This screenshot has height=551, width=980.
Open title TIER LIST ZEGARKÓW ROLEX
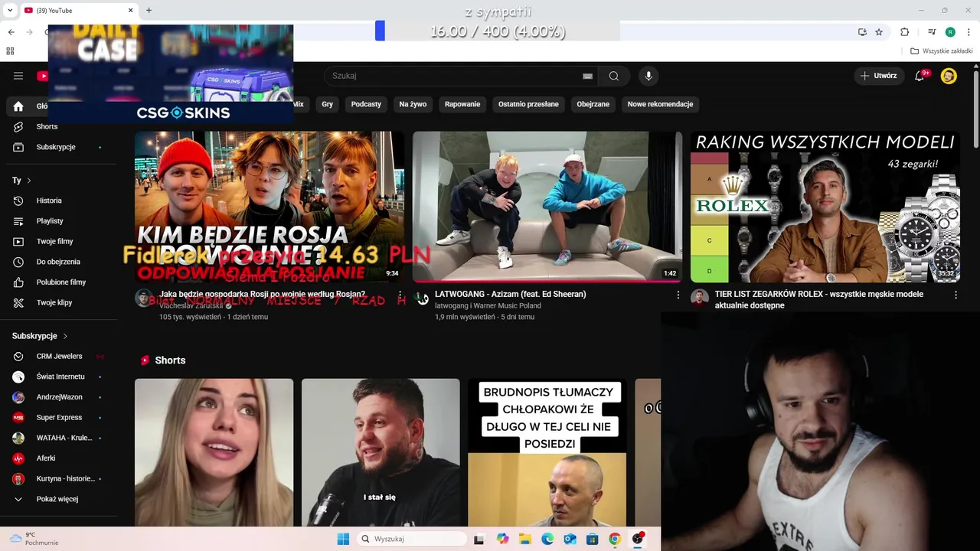click(819, 299)
